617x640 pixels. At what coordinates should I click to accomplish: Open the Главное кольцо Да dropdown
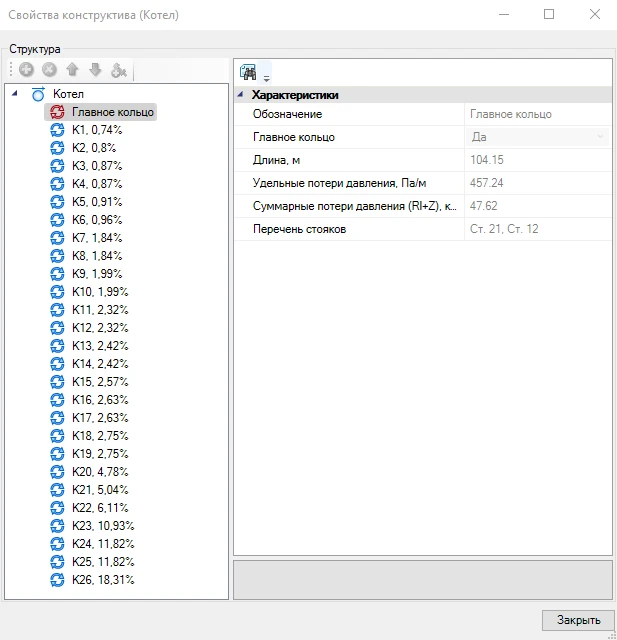click(x=600, y=137)
